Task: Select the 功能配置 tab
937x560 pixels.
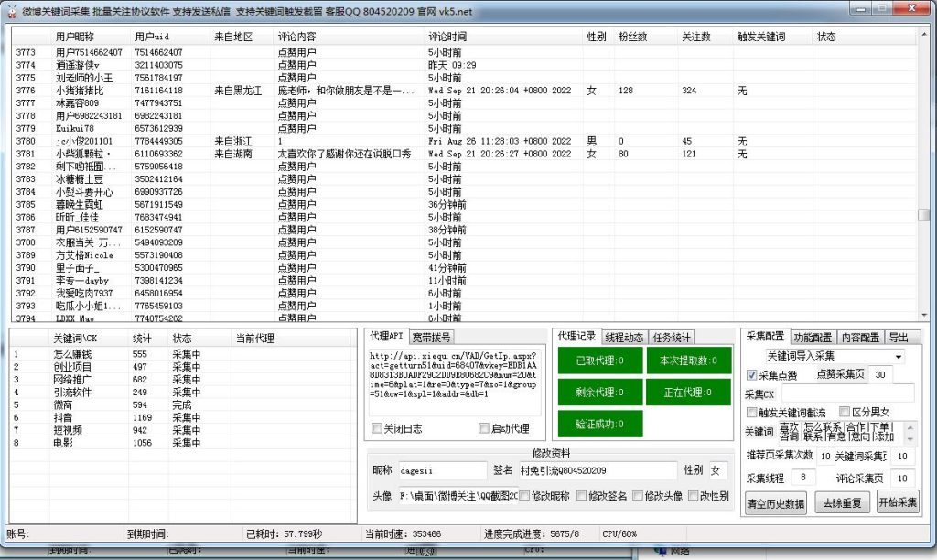Action: [813, 337]
